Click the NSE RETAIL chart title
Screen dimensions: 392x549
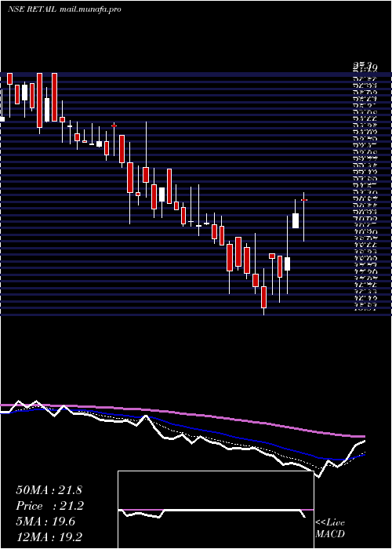[32, 9]
